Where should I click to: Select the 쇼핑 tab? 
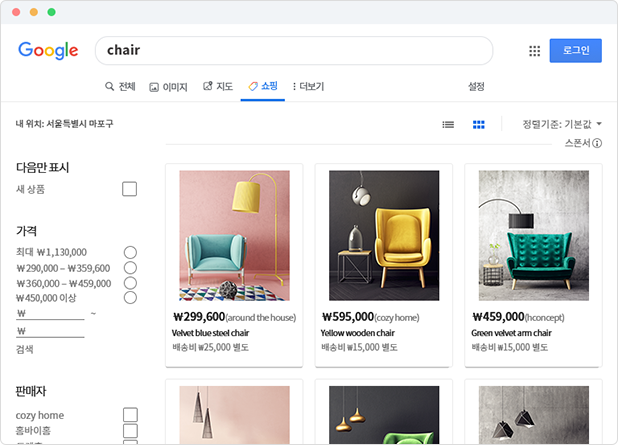(263, 86)
